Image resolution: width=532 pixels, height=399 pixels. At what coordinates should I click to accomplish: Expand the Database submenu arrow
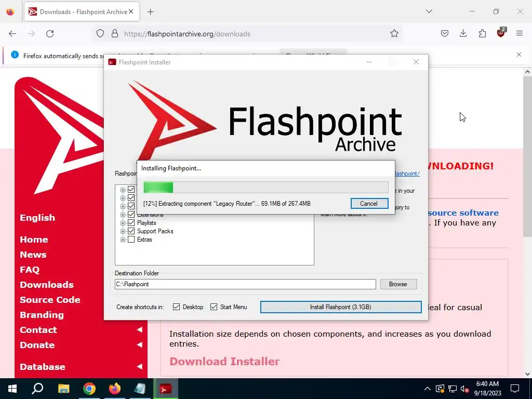coord(139,366)
